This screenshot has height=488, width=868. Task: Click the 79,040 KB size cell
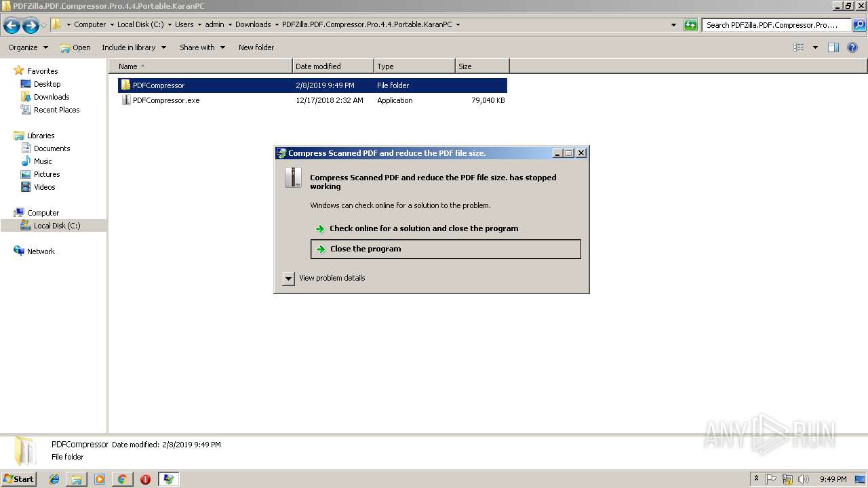point(488,100)
